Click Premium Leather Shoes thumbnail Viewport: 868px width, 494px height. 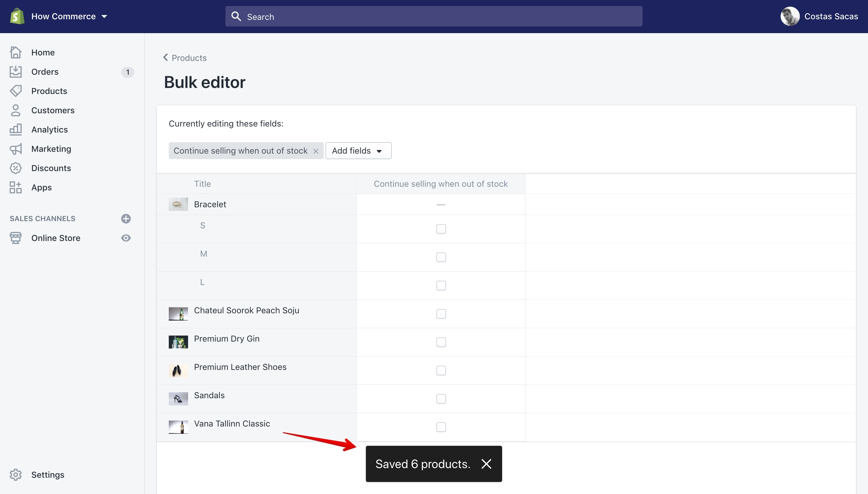(178, 370)
